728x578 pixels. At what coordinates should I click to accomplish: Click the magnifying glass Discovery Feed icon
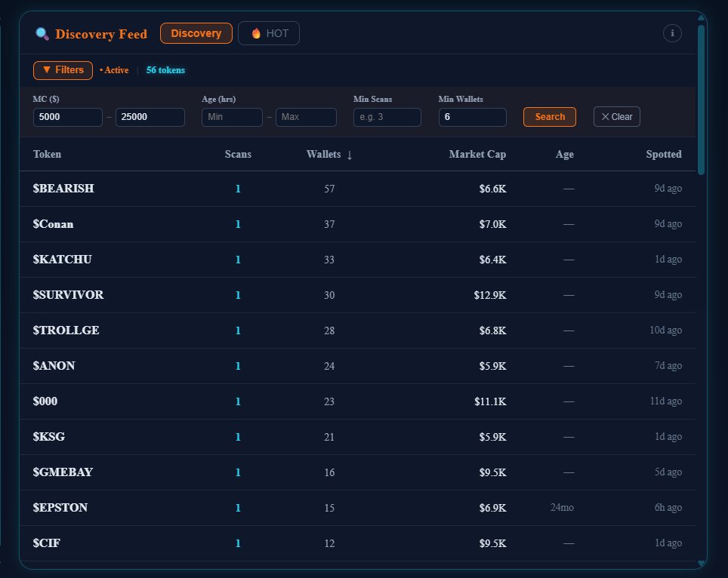pos(42,34)
